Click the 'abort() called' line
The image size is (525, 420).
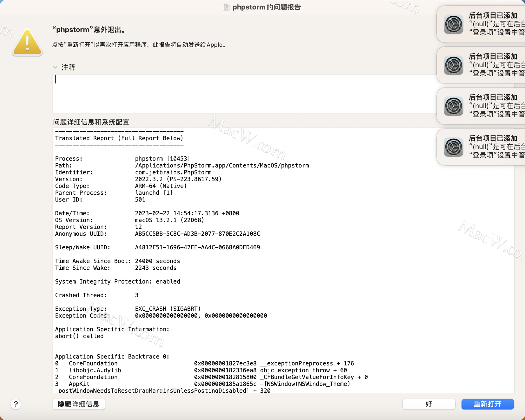79,337
